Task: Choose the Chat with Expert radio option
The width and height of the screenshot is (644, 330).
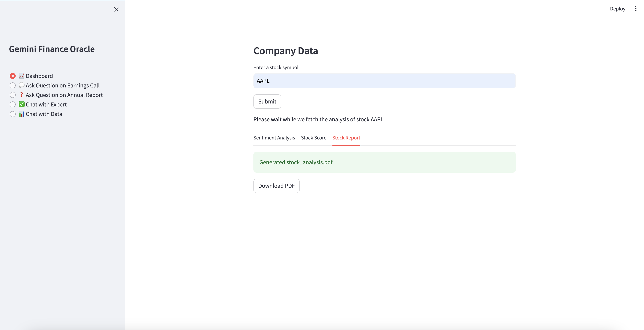Action: tap(12, 104)
